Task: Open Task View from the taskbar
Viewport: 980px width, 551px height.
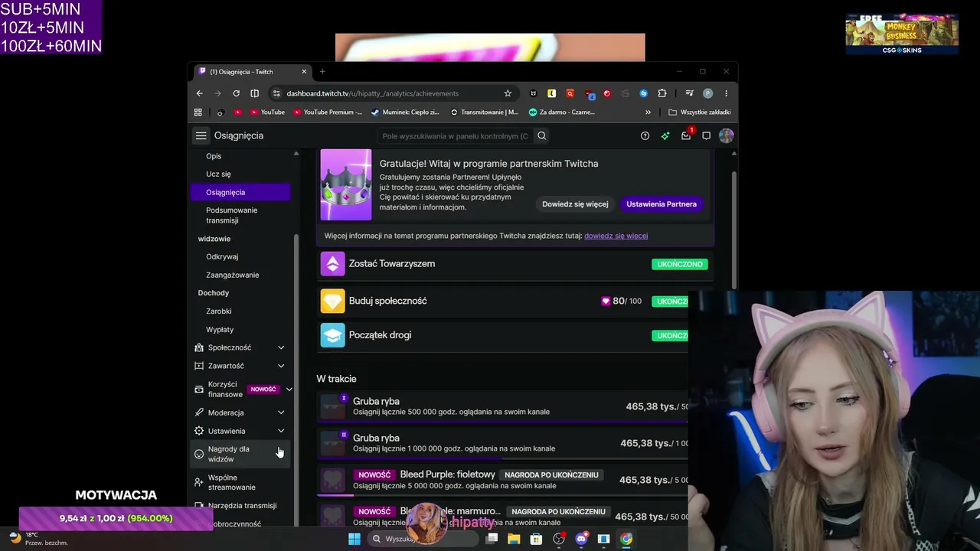Action: (x=492, y=539)
